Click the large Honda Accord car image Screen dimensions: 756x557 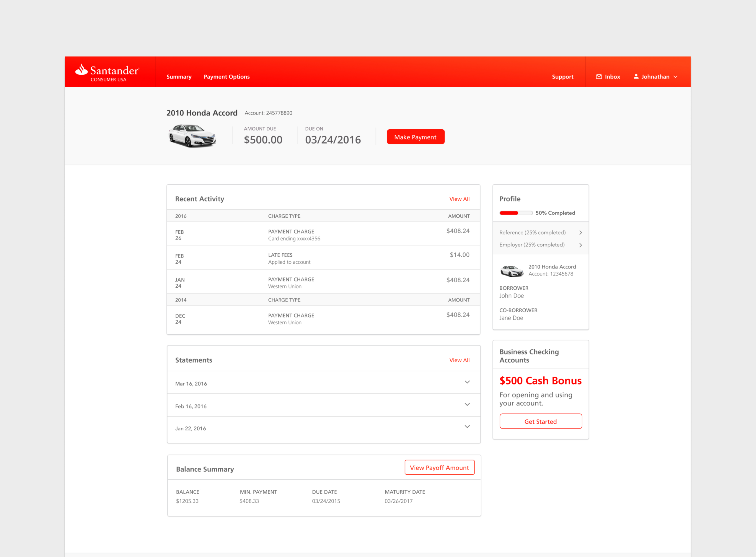[x=192, y=136]
